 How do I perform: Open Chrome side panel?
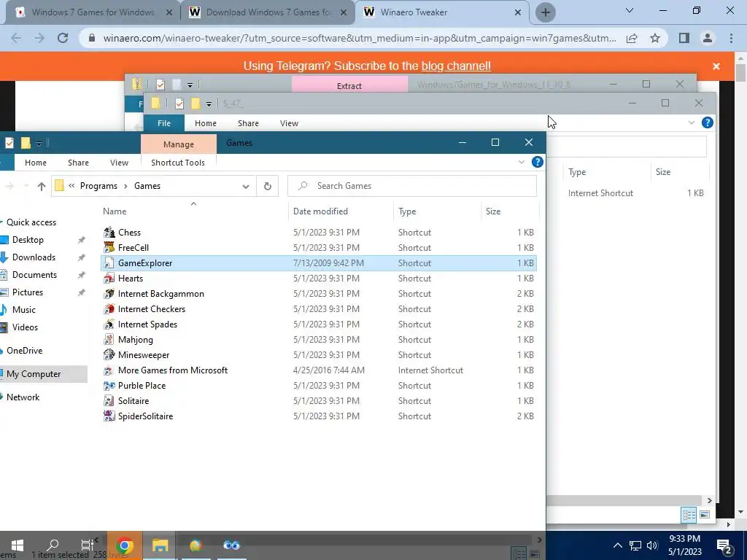(x=684, y=38)
